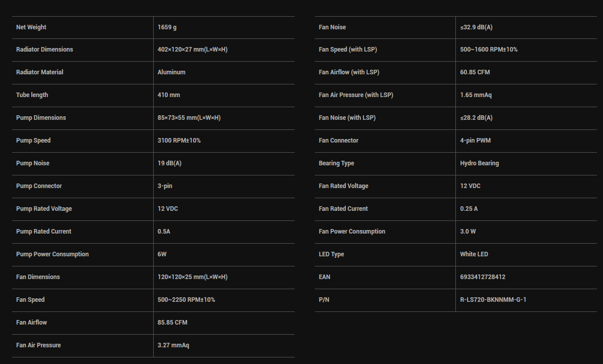This screenshot has height=364, width=603.
Task: Click the Fan Dimensions value text
Action: pyautogui.click(x=192, y=277)
